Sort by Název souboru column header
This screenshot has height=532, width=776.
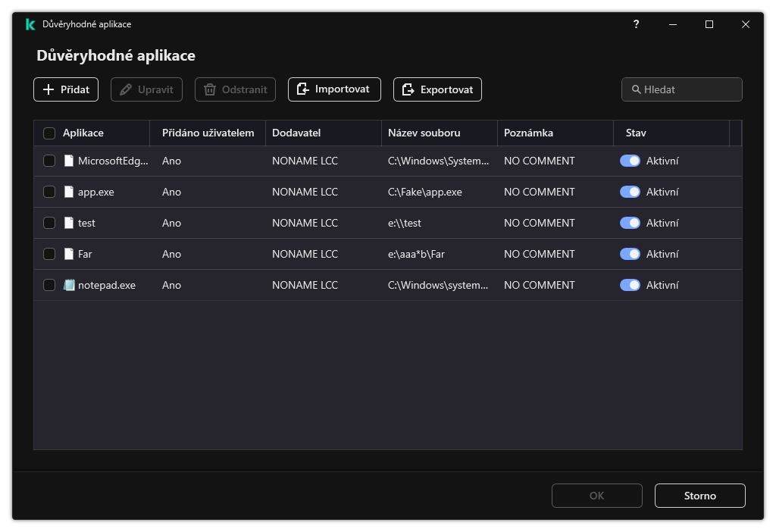[424, 133]
